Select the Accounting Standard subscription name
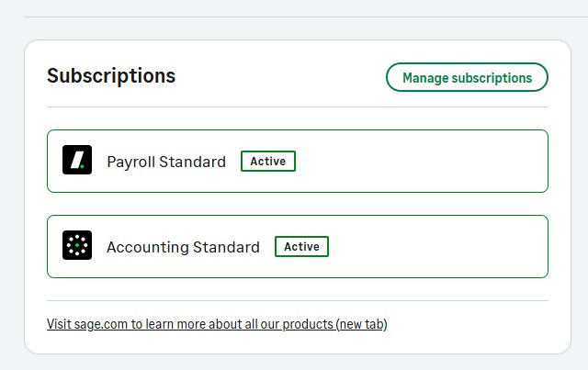This screenshot has width=588, height=370. click(183, 247)
